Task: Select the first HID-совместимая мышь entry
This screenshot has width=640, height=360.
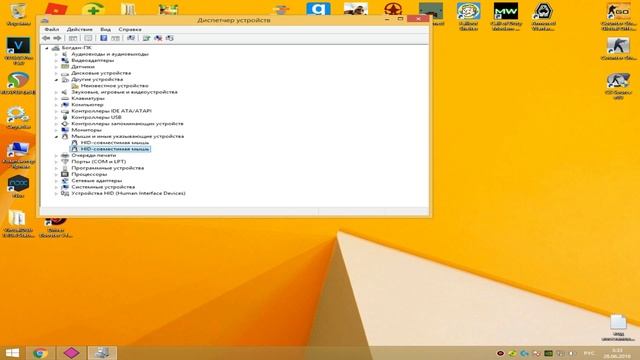Action: tap(115, 142)
